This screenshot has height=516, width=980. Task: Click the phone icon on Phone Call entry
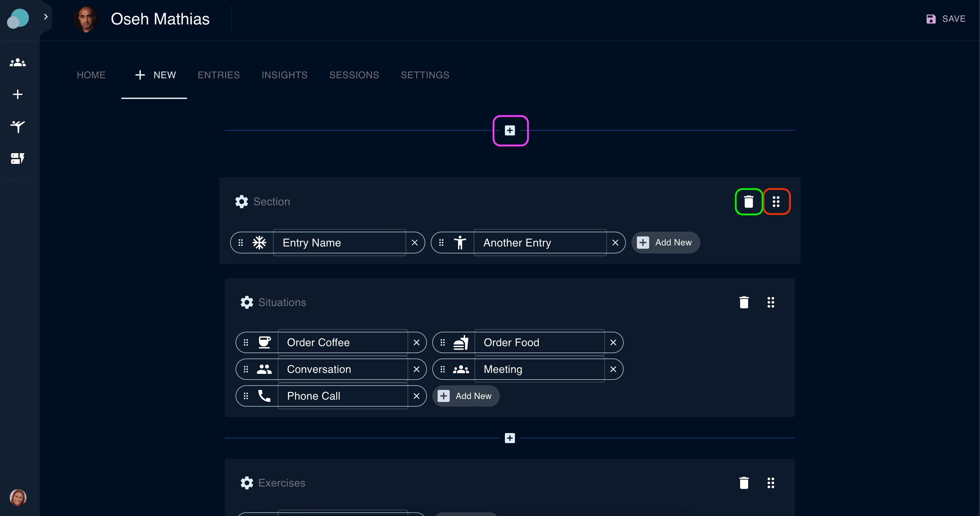tap(264, 396)
